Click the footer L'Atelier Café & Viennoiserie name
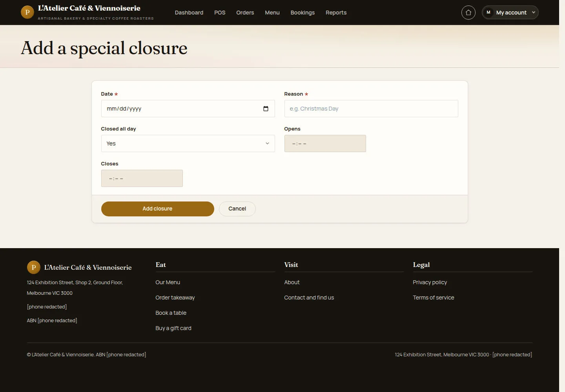 click(x=88, y=267)
